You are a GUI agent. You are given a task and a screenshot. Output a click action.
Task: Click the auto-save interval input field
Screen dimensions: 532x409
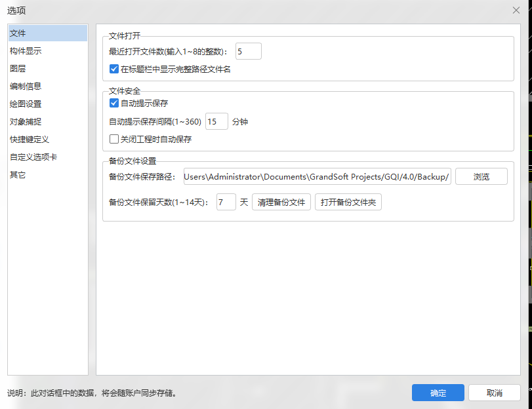pos(216,121)
